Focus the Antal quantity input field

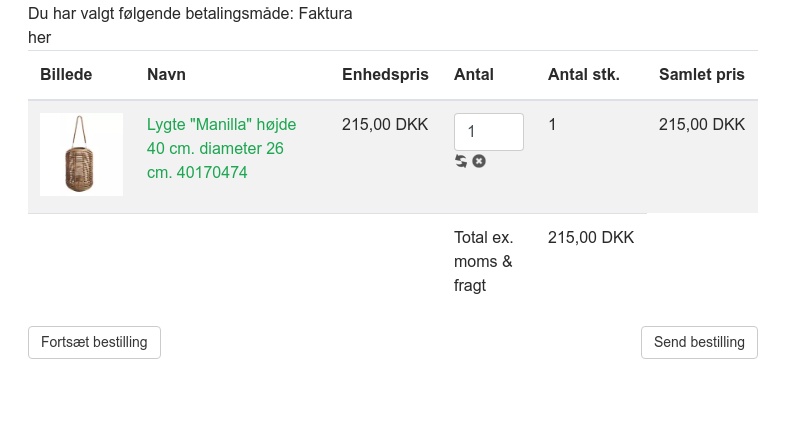click(x=488, y=132)
